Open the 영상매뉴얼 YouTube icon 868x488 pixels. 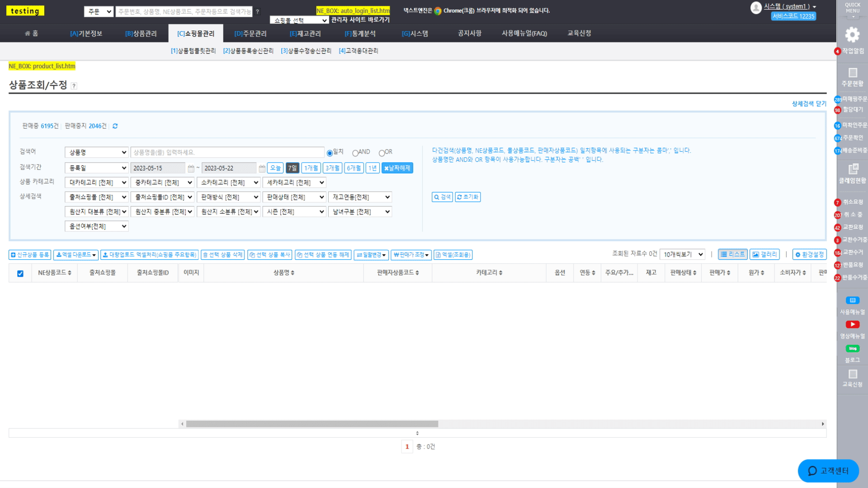click(853, 324)
